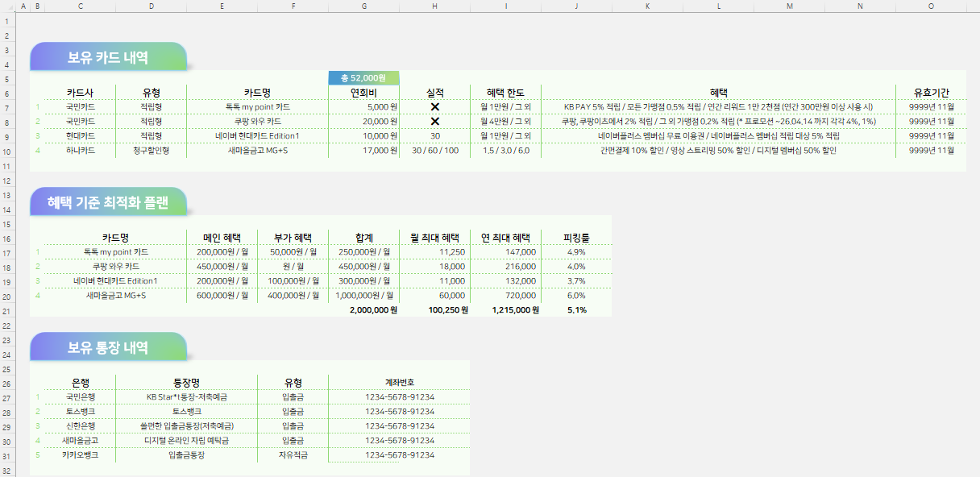The height and width of the screenshot is (477, 980).
Task: Click the 5.1% total 피킹률 cell
Action: [x=577, y=310]
